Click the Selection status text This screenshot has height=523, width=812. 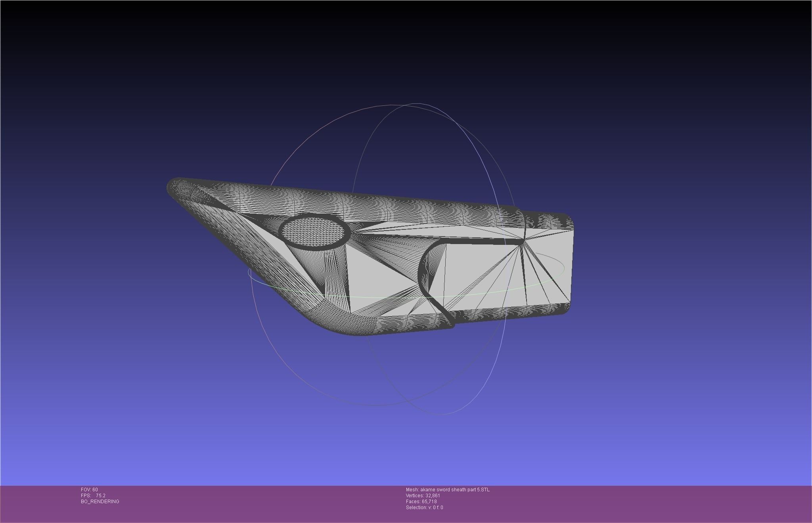[424, 508]
